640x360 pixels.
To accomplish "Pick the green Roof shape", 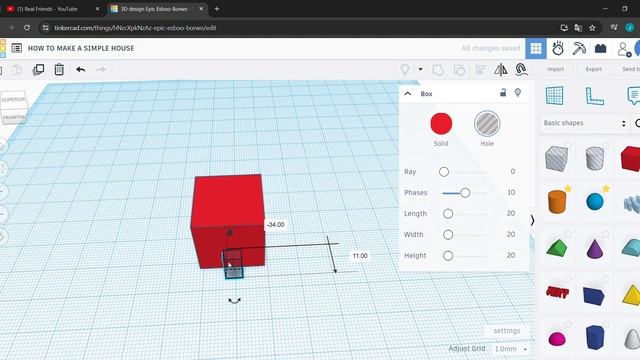I will pyautogui.click(x=556, y=248).
